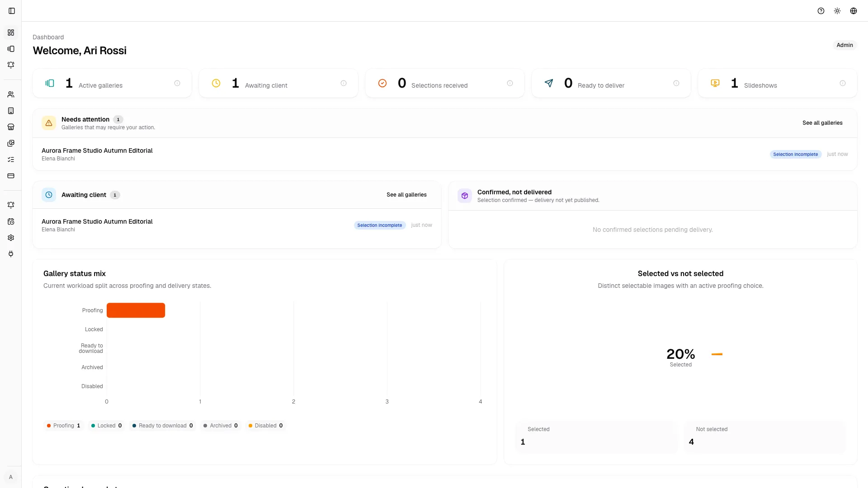The width and height of the screenshot is (868, 488).
Task: Click the Slideshows presentation icon
Action: click(x=715, y=83)
